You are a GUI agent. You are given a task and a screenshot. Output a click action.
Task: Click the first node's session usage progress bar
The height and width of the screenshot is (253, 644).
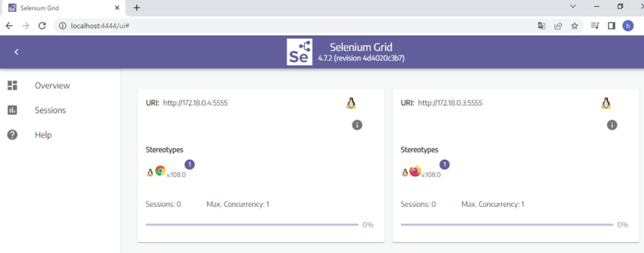click(x=252, y=225)
